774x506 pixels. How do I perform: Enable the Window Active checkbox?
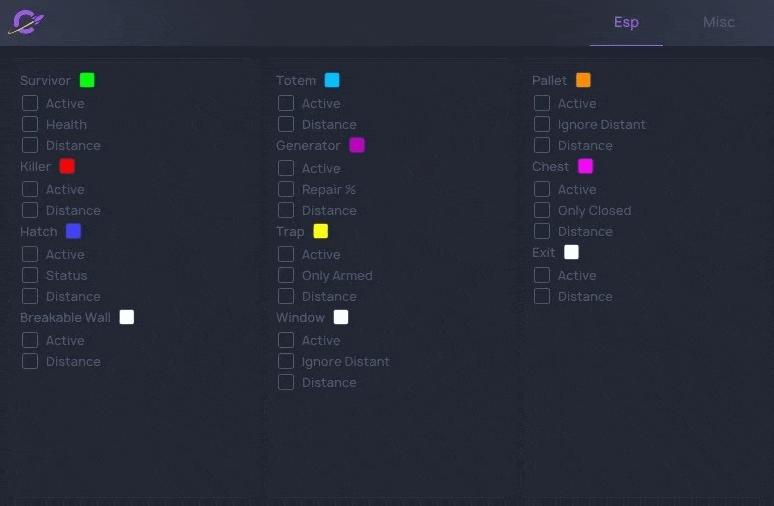(286, 340)
